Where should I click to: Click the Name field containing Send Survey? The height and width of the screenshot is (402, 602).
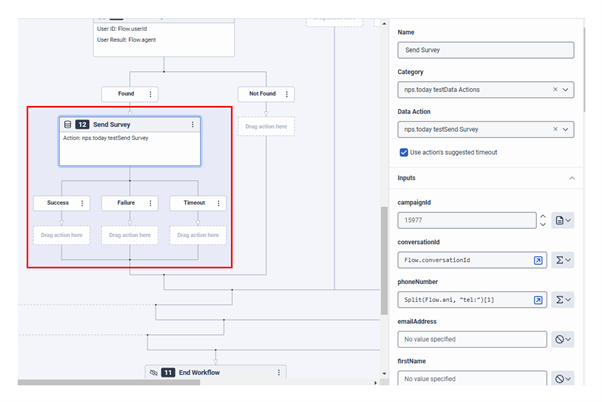click(485, 50)
